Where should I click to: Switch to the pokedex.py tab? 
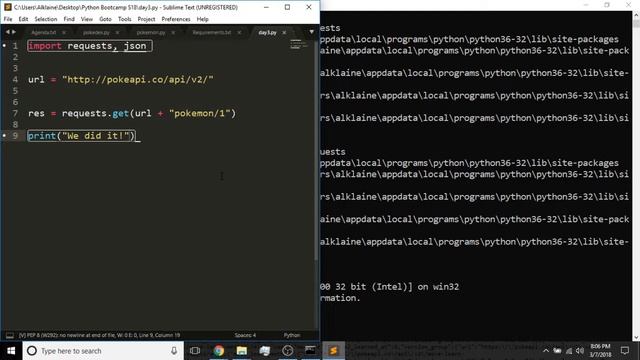[x=96, y=32]
